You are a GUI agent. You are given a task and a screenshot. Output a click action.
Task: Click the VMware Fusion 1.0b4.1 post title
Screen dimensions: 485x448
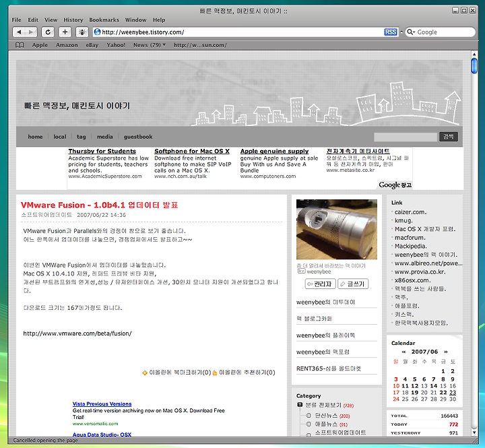coord(99,205)
